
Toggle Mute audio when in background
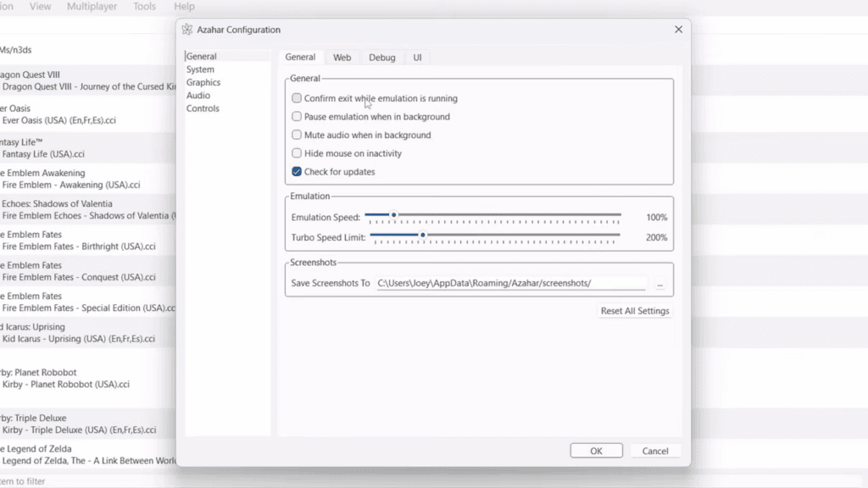(297, 135)
